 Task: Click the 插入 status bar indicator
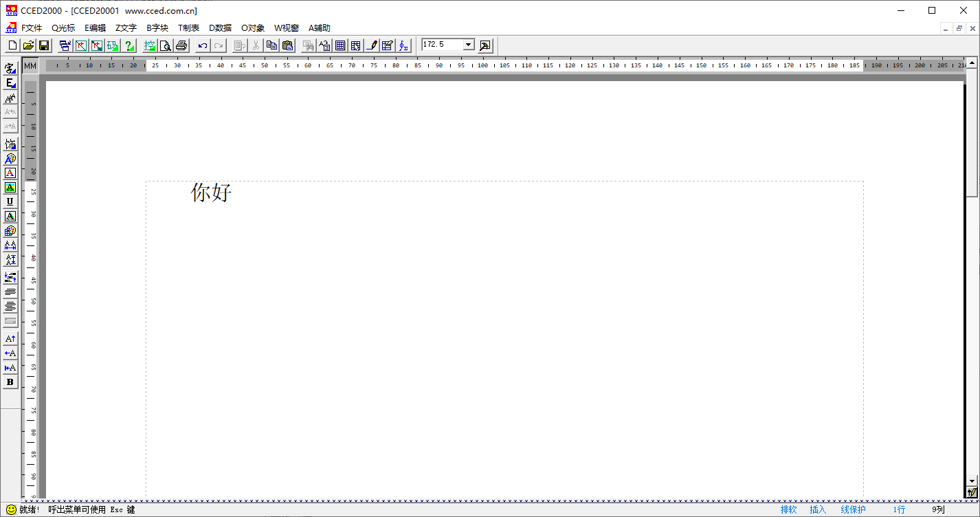[818, 510]
